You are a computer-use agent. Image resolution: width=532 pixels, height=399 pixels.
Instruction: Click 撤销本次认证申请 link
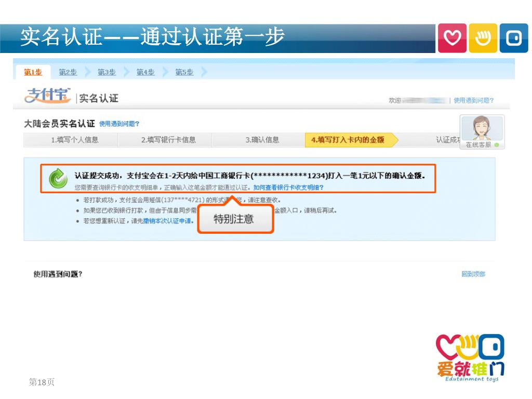168,221
